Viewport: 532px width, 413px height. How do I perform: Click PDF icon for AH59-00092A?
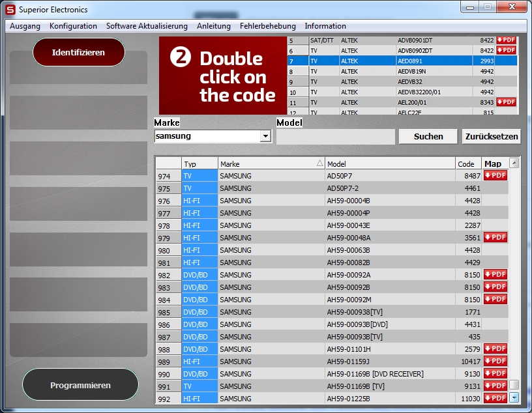click(x=495, y=275)
